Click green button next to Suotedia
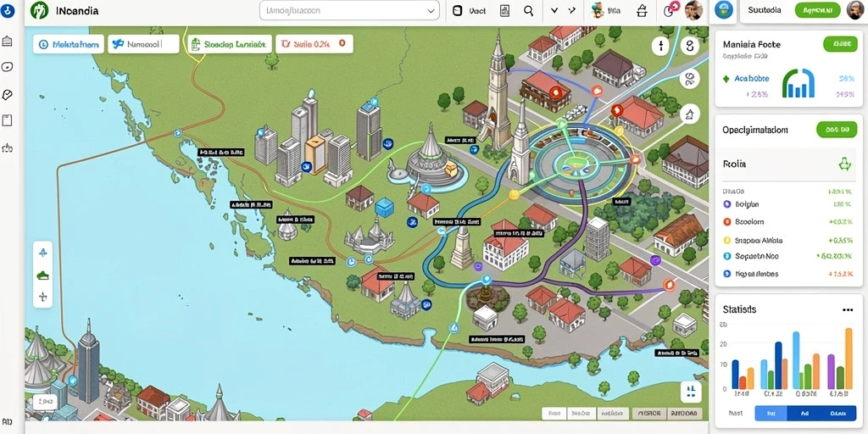Image resolution: width=868 pixels, height=434 pixels. (x=818, y=10)
